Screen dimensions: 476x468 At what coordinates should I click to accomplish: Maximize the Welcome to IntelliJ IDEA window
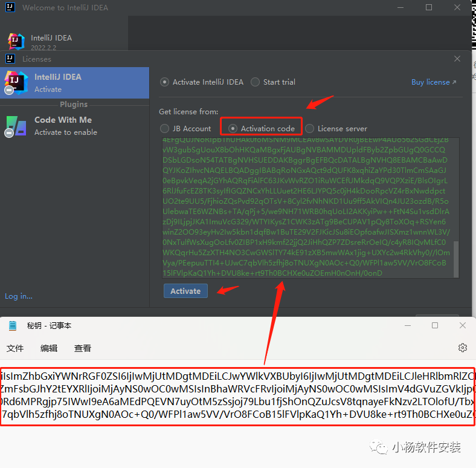[x=429, y=7]
